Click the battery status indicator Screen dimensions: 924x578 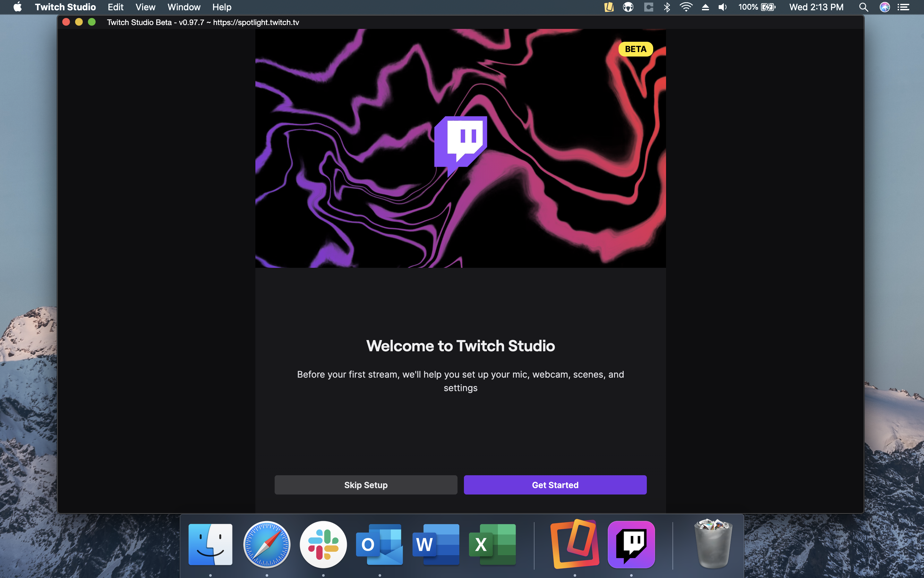pos(757,7)
